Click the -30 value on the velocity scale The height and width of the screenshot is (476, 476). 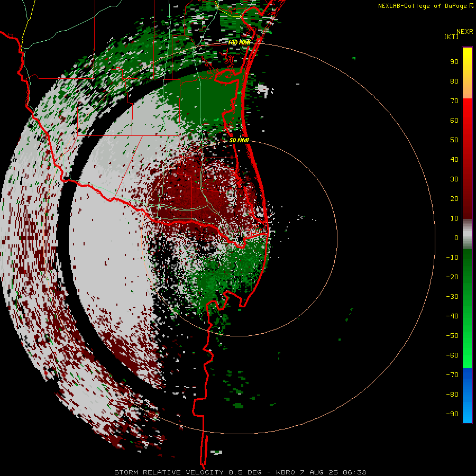(452, 297)
